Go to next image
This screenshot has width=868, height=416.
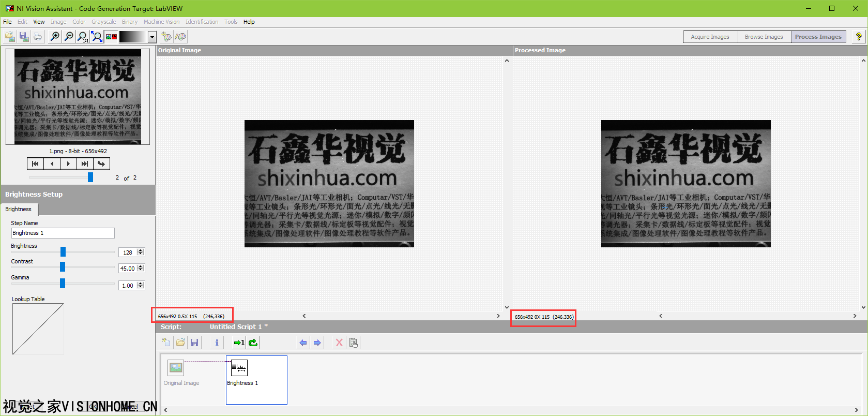click(x=68, y=164)
